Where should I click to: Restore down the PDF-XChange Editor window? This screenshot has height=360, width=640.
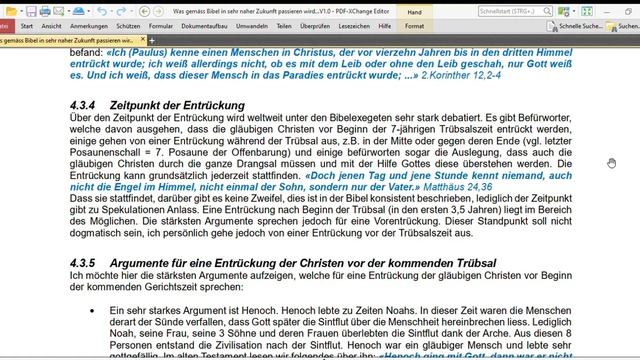pyautogui.click(x=629, y=12)
